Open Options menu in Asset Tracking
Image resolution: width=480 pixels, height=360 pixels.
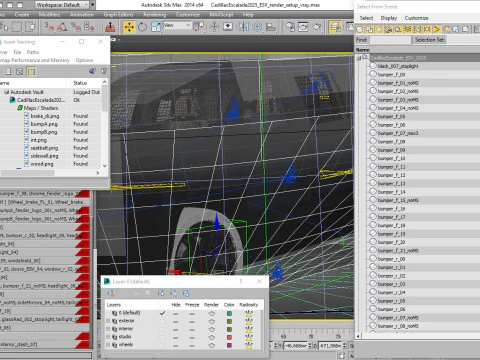coord(84,60)
